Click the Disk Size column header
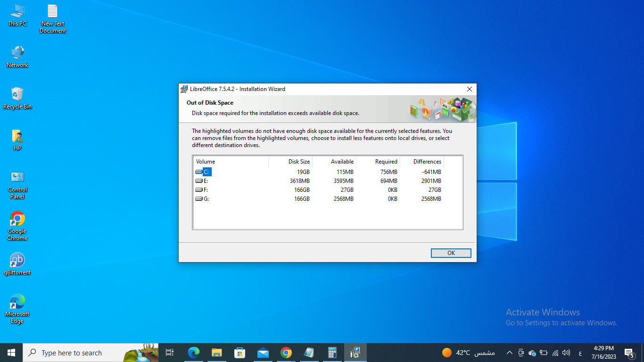 [x=290, y=162]
